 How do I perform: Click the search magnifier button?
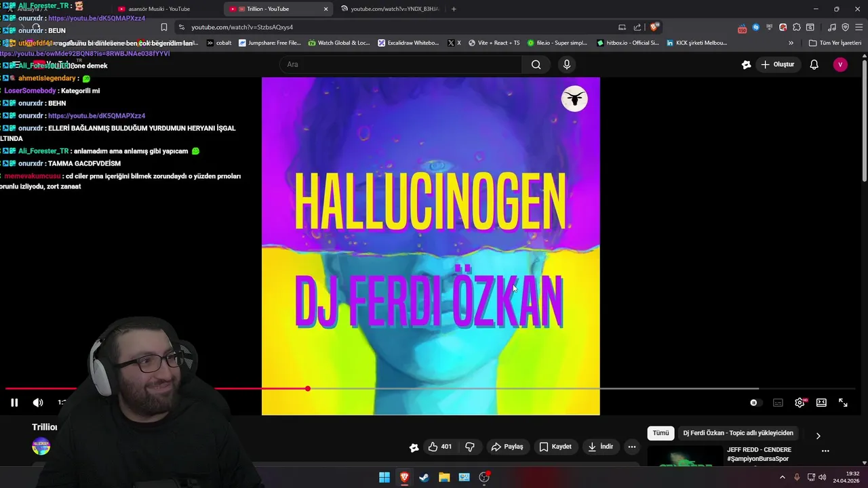point(536,64)
